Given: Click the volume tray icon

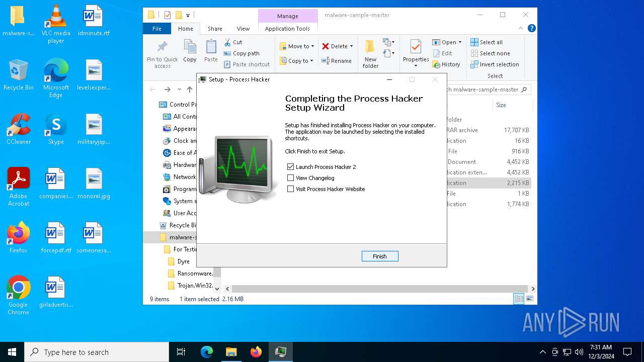Looking at the screenshot, I should point(579,352).
